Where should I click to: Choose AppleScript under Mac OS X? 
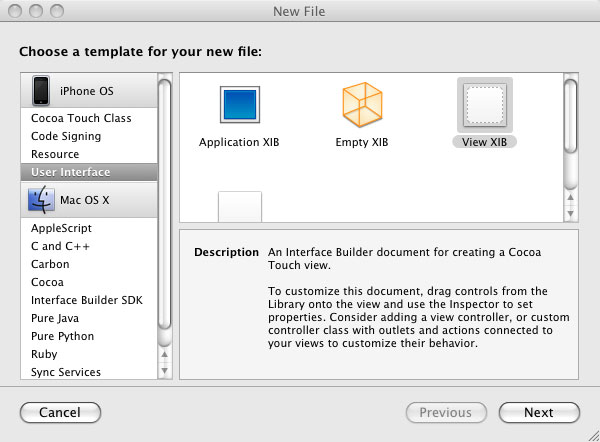[89, 228]
